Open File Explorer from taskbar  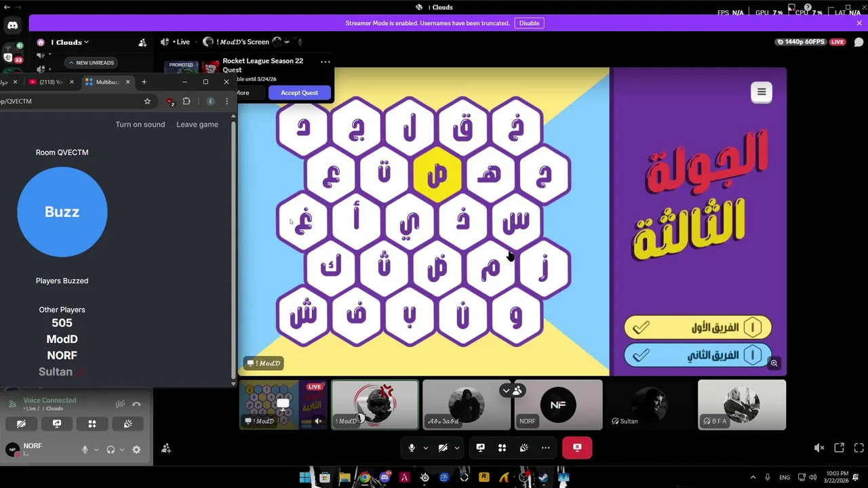[344, 477]
